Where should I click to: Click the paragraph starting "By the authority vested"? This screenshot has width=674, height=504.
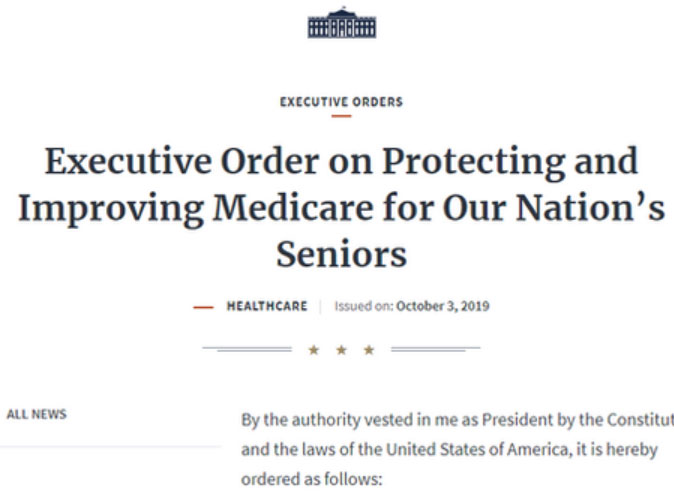(457, 449)
